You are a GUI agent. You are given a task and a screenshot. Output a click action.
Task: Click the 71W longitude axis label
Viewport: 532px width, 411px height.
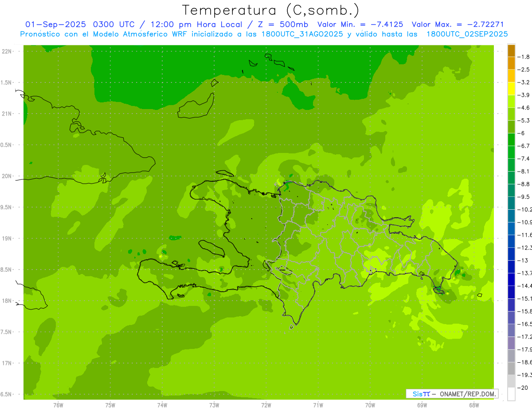318,405
